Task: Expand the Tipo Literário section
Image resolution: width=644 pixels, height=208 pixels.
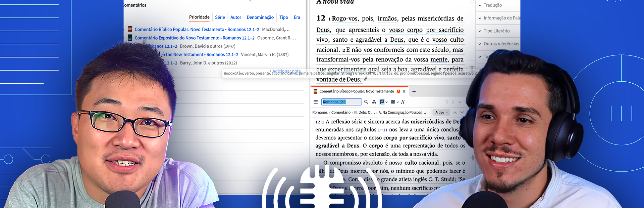Action: pos(494,31)
